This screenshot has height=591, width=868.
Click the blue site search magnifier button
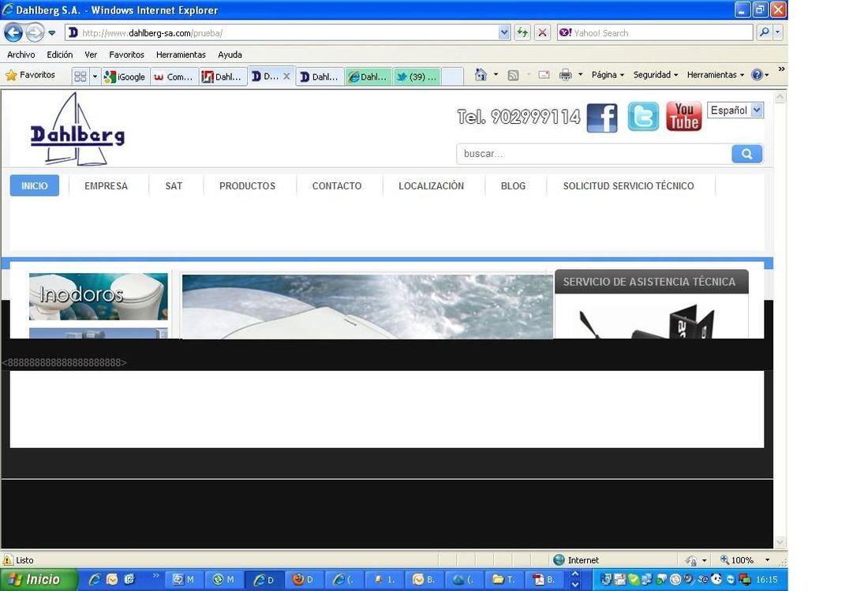coord(746,154)
